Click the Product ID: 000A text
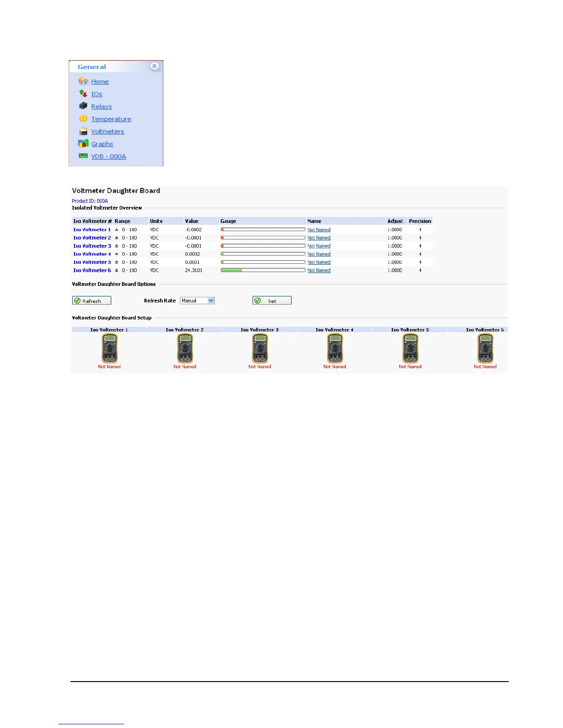Image resolution: width=563 pixels, height=728 pixels. [90, 201]
